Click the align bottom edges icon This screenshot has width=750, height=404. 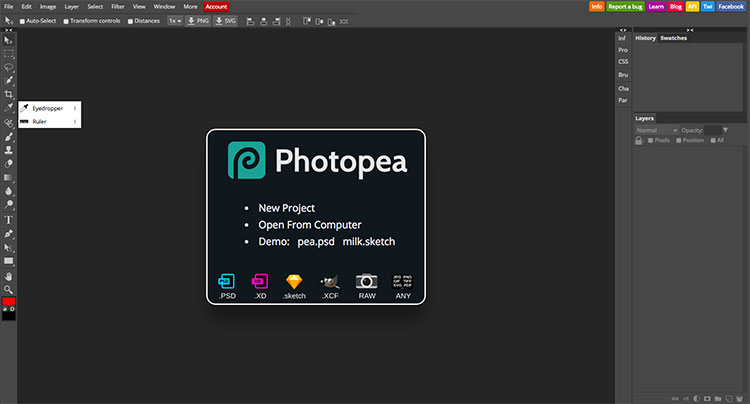coord(331,22)
